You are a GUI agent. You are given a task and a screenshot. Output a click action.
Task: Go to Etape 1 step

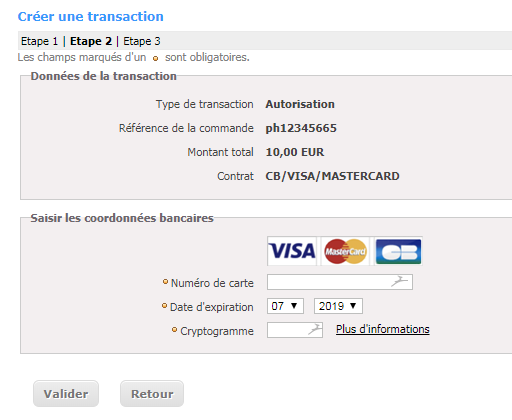(x=39, y=41)
